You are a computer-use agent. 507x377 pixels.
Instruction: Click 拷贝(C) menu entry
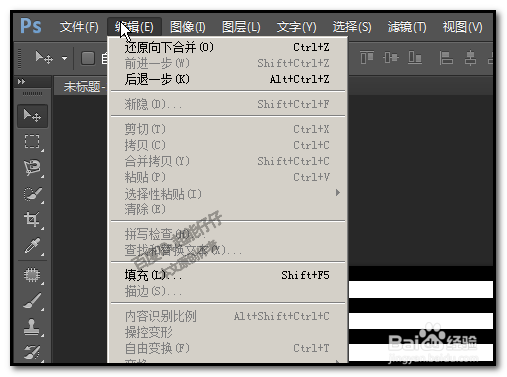(x=228, y=145)
